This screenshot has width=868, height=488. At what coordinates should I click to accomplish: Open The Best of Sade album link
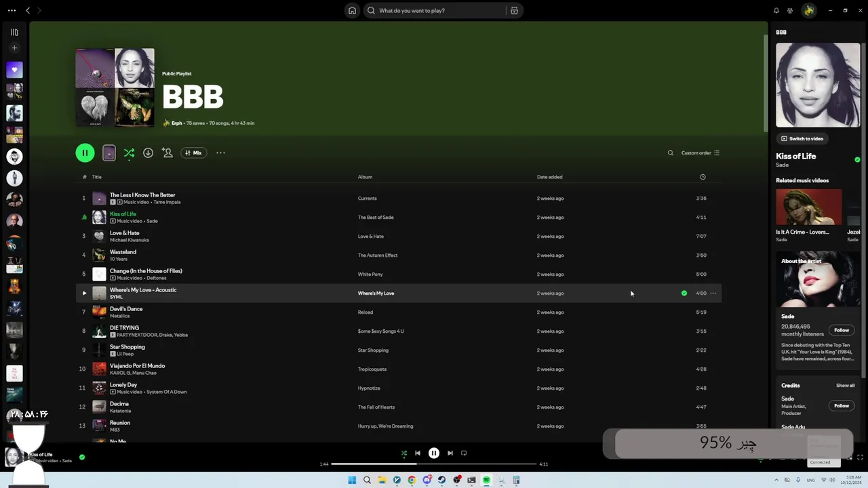376,218
